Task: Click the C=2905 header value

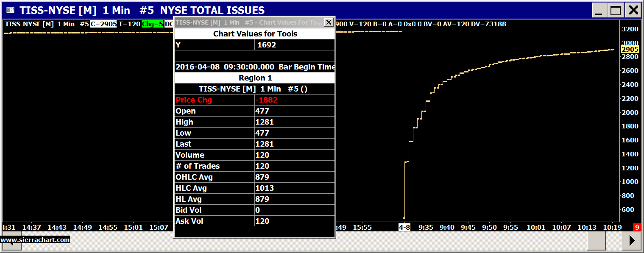Action: [103, 24]
